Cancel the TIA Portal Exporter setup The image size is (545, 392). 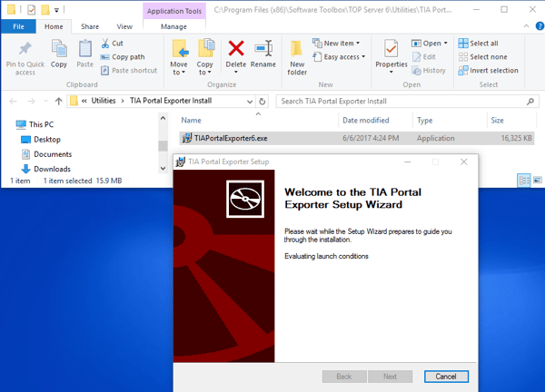pyautogui.click(x=446, y=376)
